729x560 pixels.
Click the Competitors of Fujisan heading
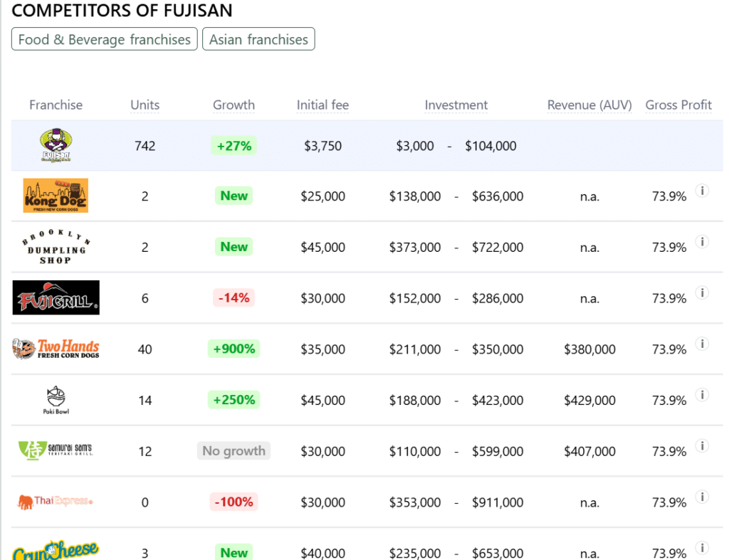(122, 10)
